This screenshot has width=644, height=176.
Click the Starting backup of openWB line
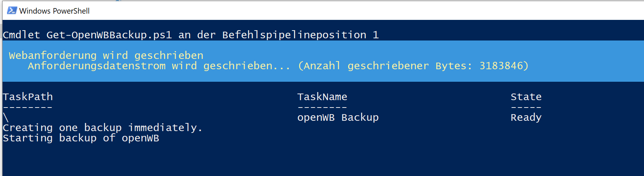tap(81, 138)
